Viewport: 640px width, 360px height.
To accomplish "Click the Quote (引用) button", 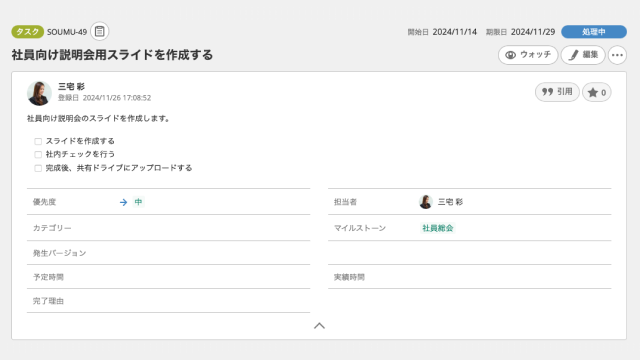I will pos(557,92).
